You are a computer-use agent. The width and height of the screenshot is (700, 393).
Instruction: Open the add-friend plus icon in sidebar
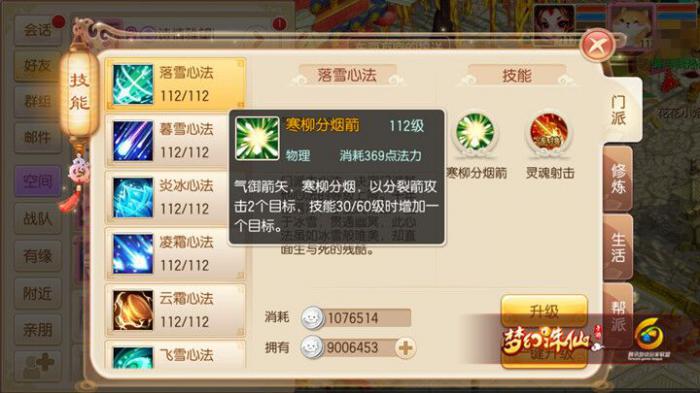click(x=38, y=365)
